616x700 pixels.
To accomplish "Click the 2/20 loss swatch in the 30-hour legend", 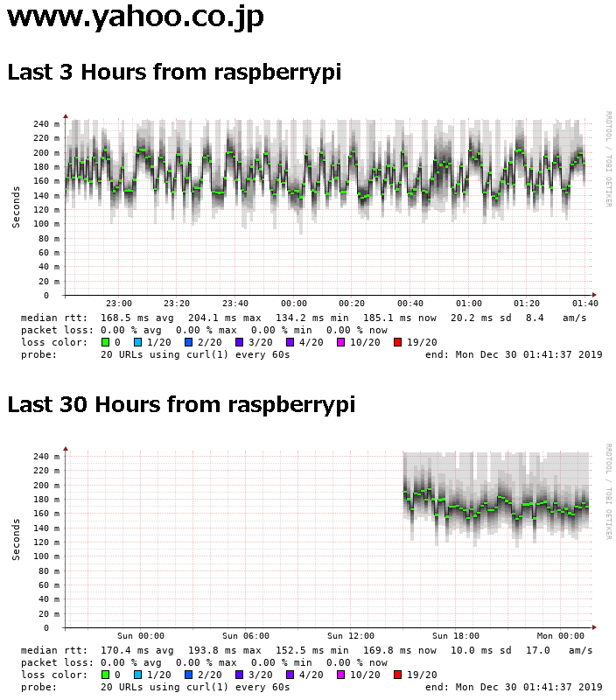I will 188,675.
